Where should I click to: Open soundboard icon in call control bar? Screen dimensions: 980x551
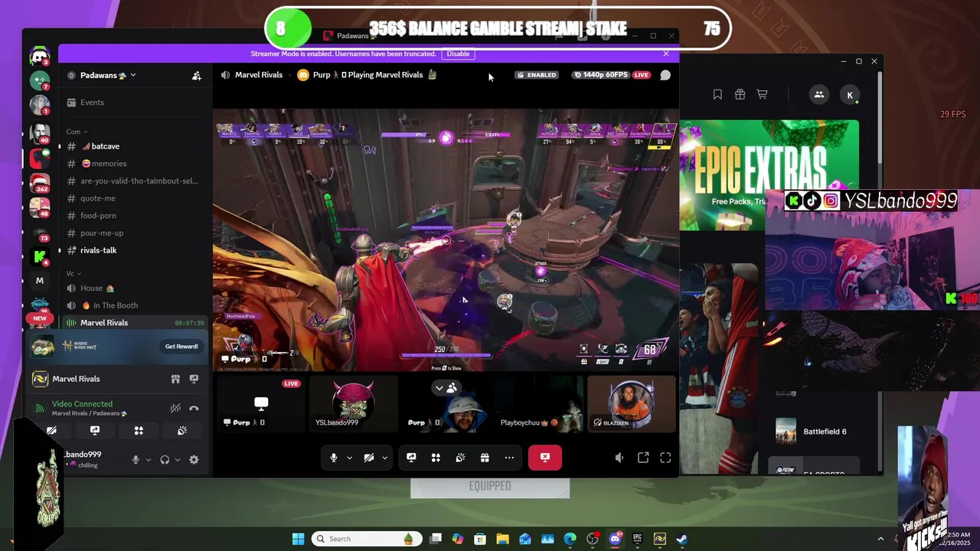[x=460, y=458]
